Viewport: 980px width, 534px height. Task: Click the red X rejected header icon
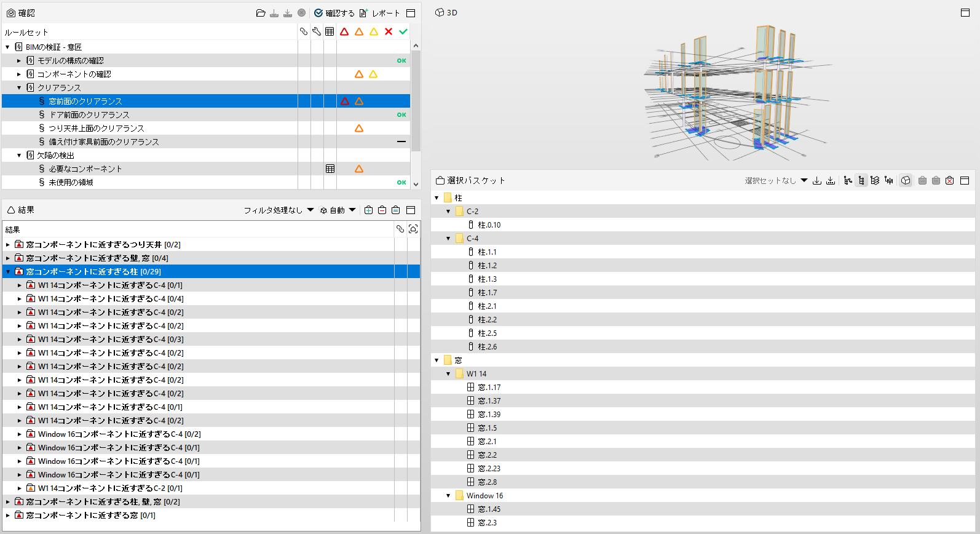coord(389,31)
